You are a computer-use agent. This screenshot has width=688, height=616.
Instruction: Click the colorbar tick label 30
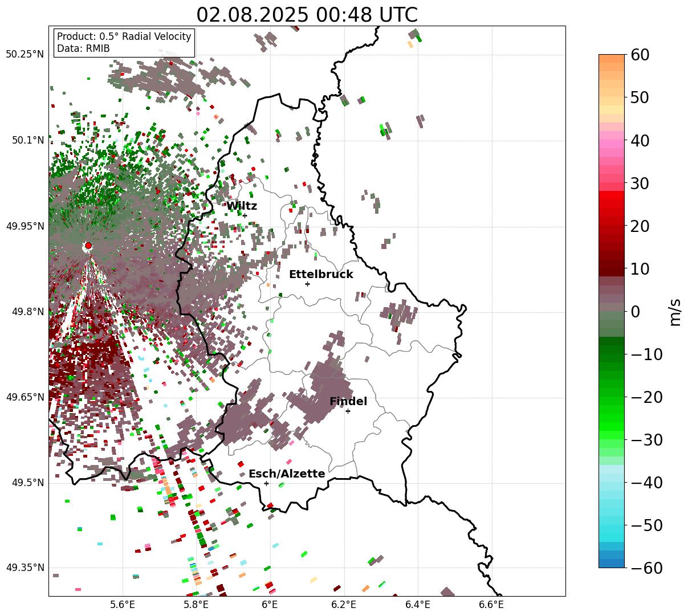click(x=641, y=183)
